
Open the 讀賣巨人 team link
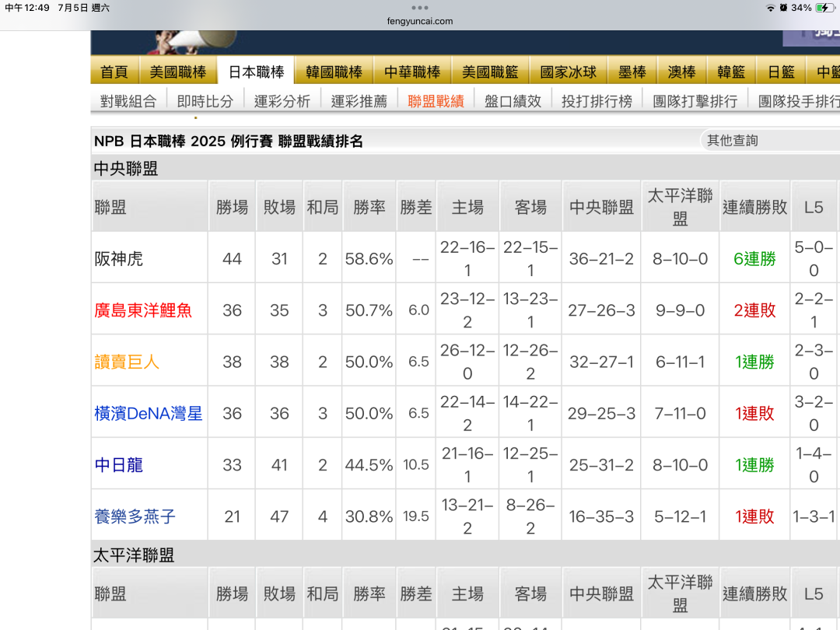point(127,362)
